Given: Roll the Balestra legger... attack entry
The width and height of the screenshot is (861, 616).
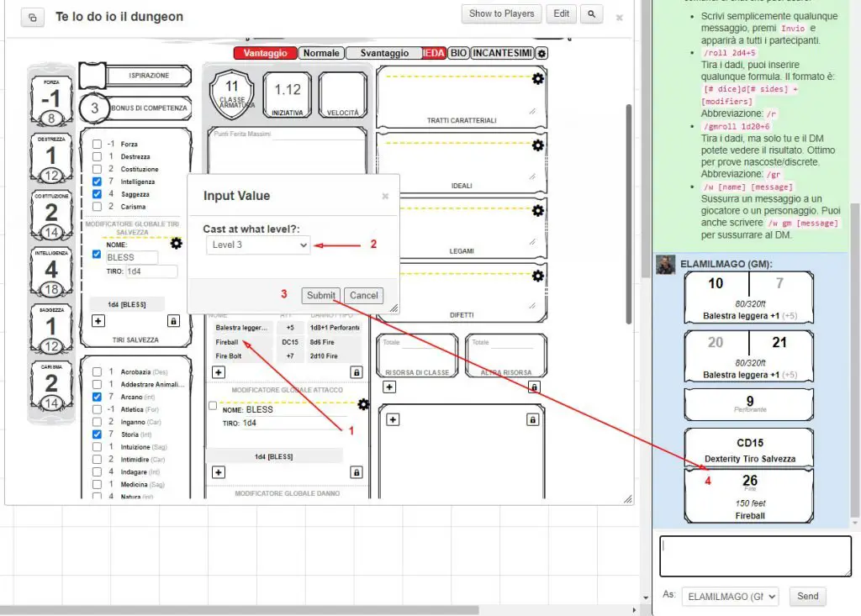Looking at the screenshot, I should click(x=241, y=328).
